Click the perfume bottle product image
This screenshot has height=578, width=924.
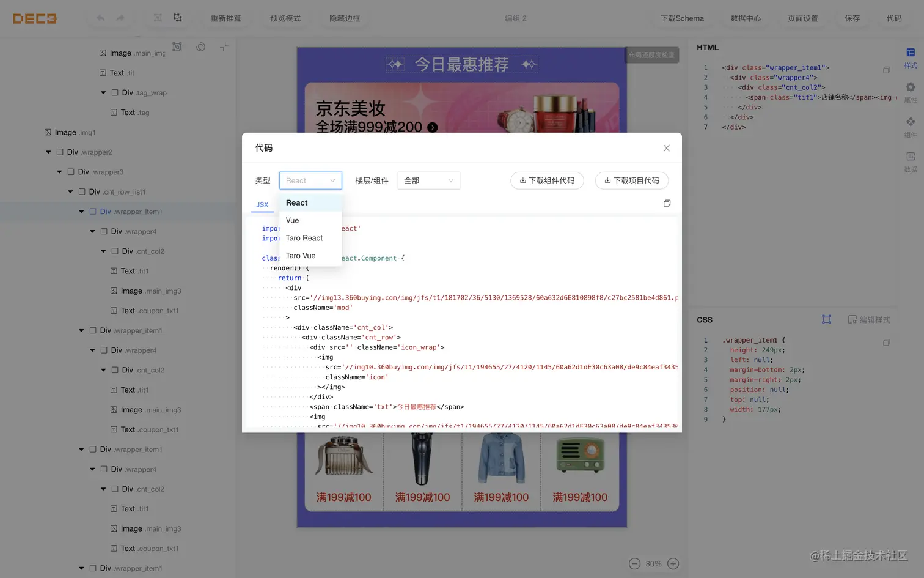click(x=344, y=458)
